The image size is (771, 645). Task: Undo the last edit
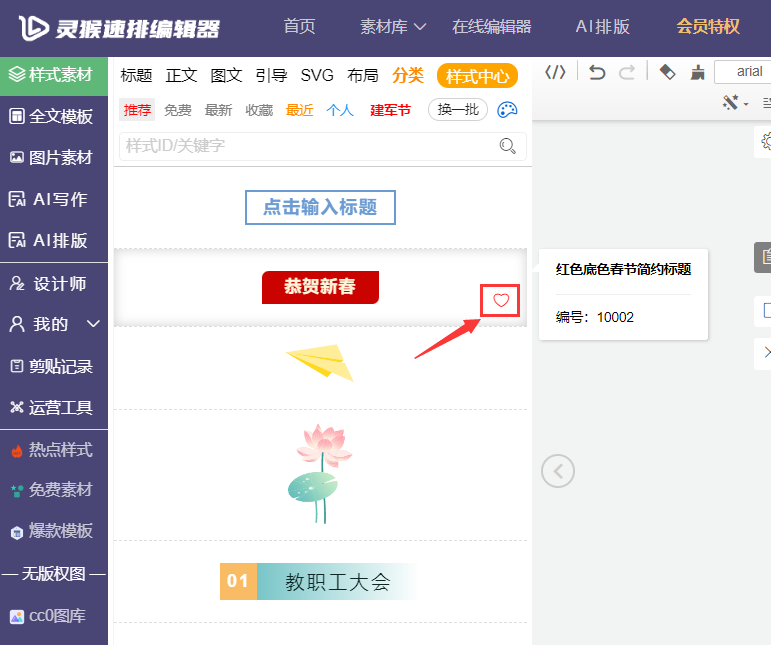(x=596, y=72)
